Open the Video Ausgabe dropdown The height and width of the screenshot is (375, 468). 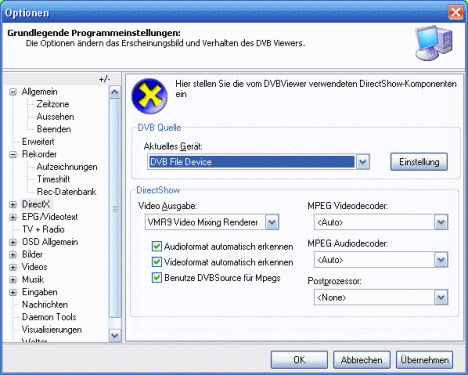pyautogui.click(x=272, y=222)
